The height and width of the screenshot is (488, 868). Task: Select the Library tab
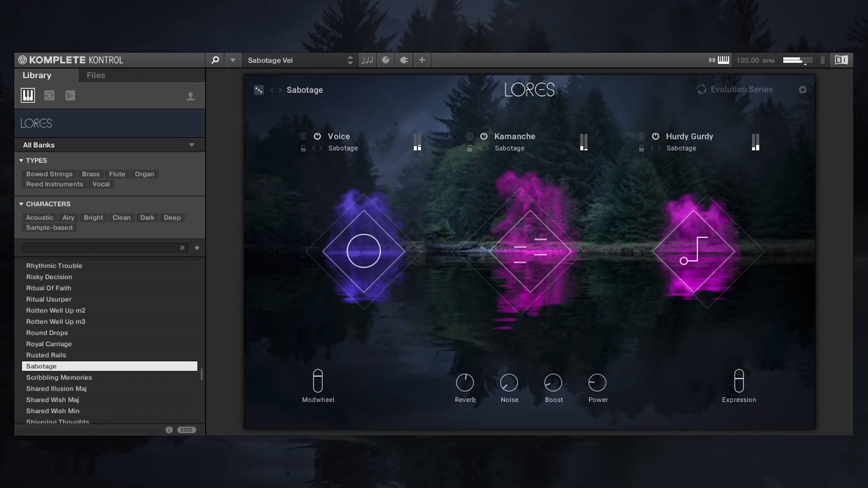(37, 75)
